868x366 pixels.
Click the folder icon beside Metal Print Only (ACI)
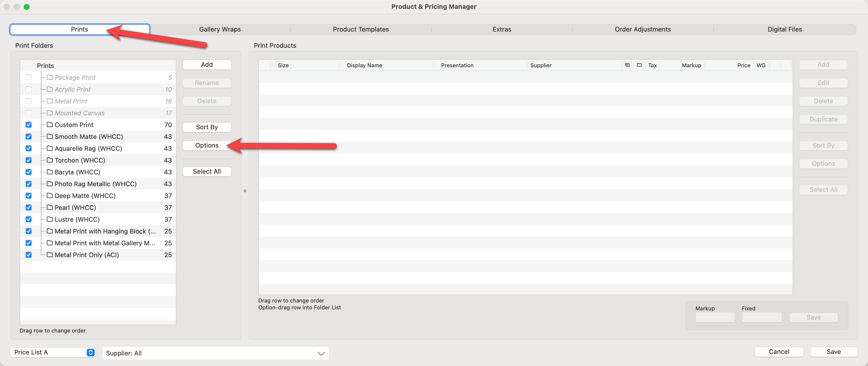click(50, 255)
